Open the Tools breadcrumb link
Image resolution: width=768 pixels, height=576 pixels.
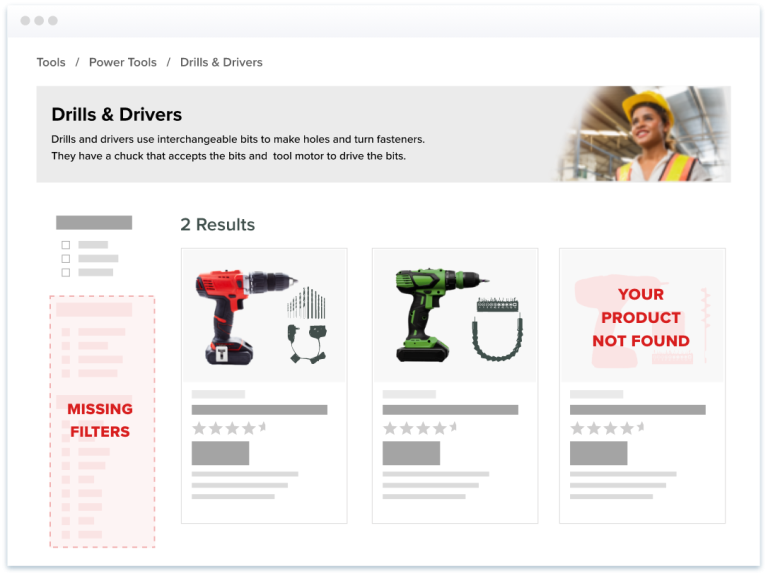51,62
